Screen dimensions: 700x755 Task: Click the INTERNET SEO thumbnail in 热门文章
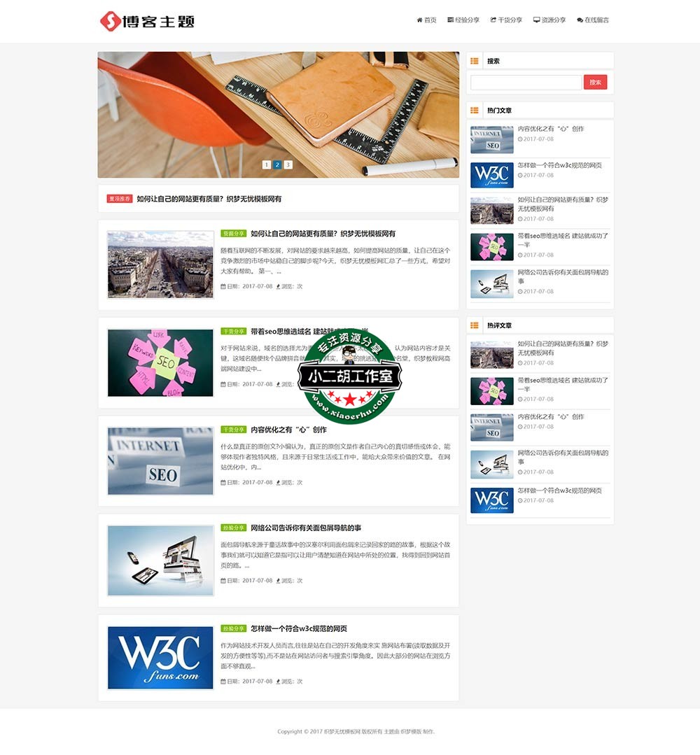pyautogui.click(x=491, y=140)
